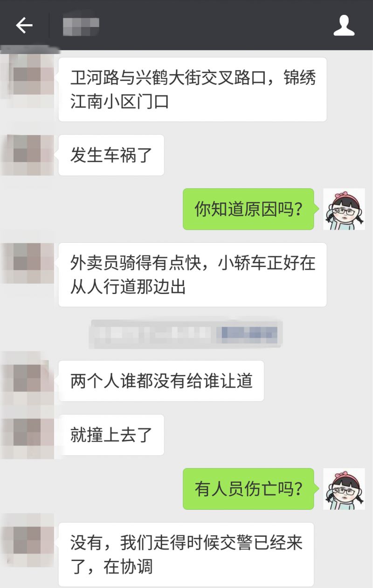Tap the blurred system notice in chat
373x588 pixels.
[x=186, y=334]
